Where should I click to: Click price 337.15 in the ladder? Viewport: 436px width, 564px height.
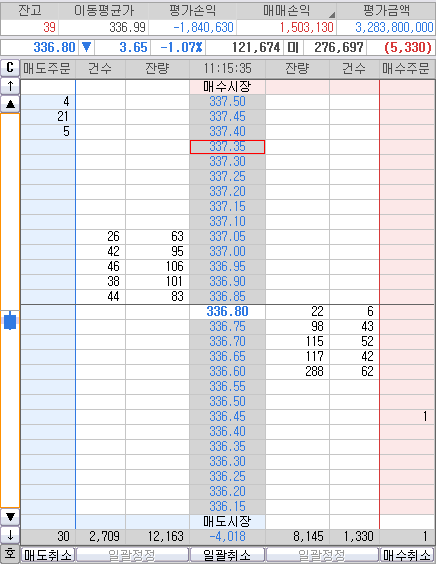[x=227, y=206]
